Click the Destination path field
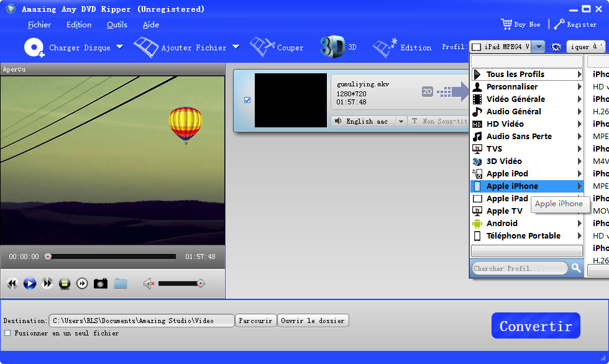 pyautogui.click(x=142, y=321)
